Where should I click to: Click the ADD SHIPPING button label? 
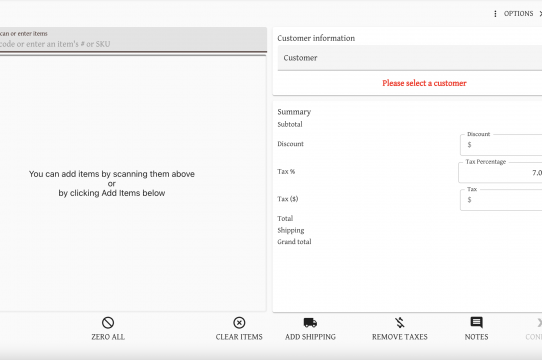310,337
